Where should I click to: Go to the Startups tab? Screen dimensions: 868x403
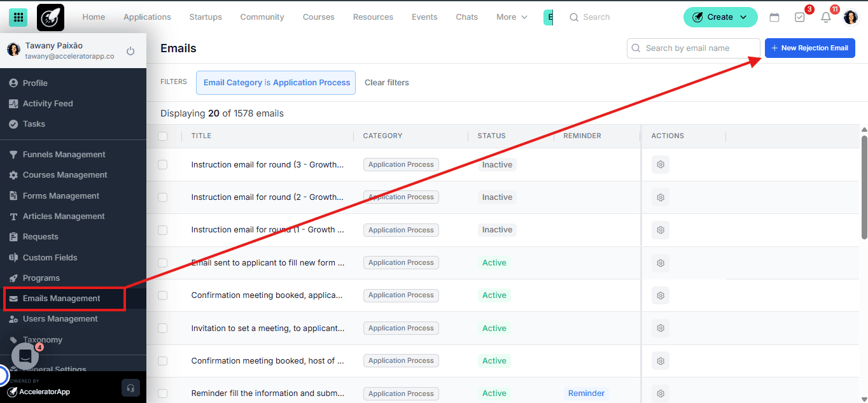(x=206, y=17)
